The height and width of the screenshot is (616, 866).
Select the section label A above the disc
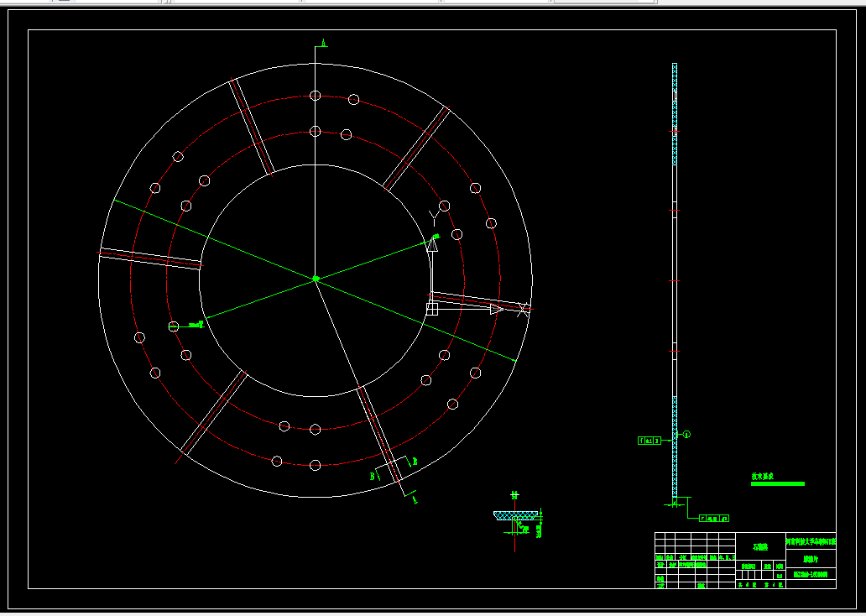click(324, 42)
